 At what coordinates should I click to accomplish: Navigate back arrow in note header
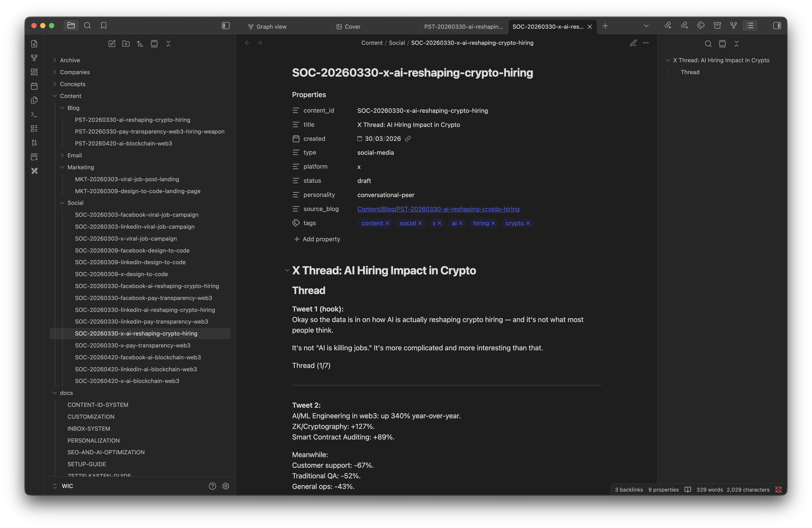click(x=247, y=43)
